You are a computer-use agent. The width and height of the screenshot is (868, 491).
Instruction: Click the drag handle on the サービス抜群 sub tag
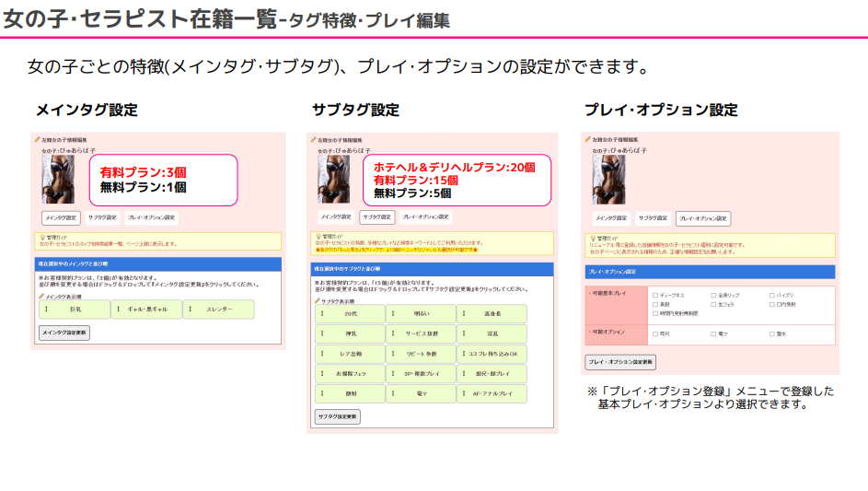click(x=393, y=333)
